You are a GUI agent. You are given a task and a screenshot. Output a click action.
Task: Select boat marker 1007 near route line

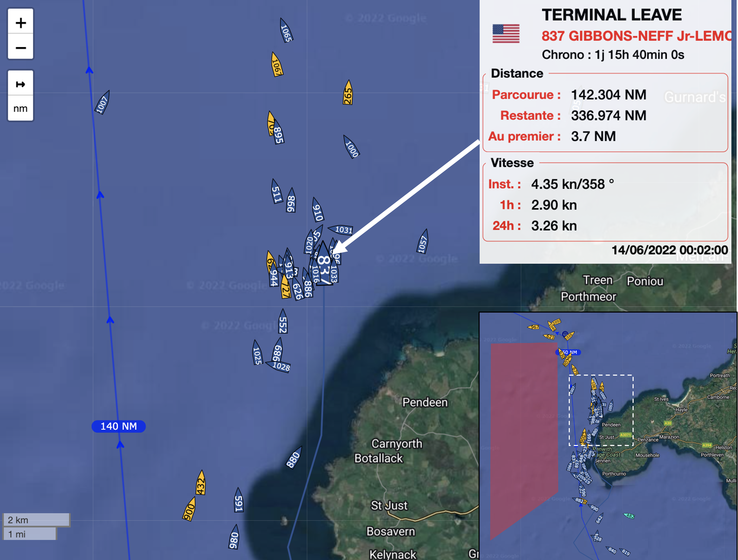(102, 103)
